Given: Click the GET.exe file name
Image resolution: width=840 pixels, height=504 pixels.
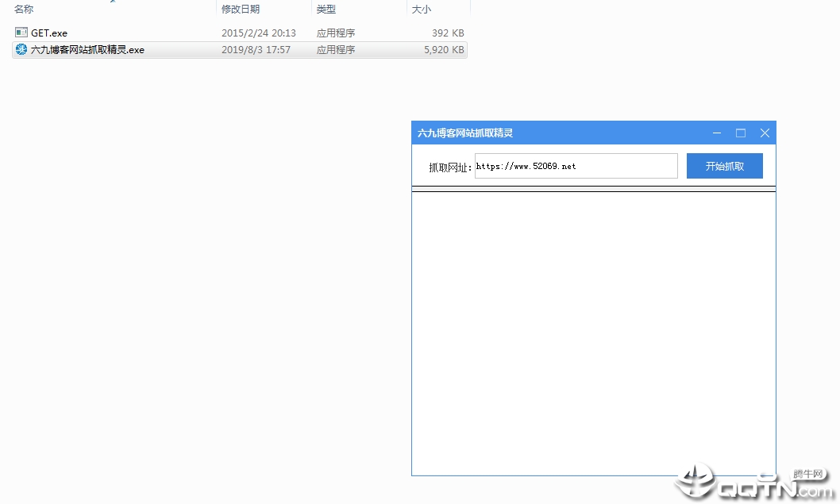Looking at the screenshot, I should pos(49,33).
